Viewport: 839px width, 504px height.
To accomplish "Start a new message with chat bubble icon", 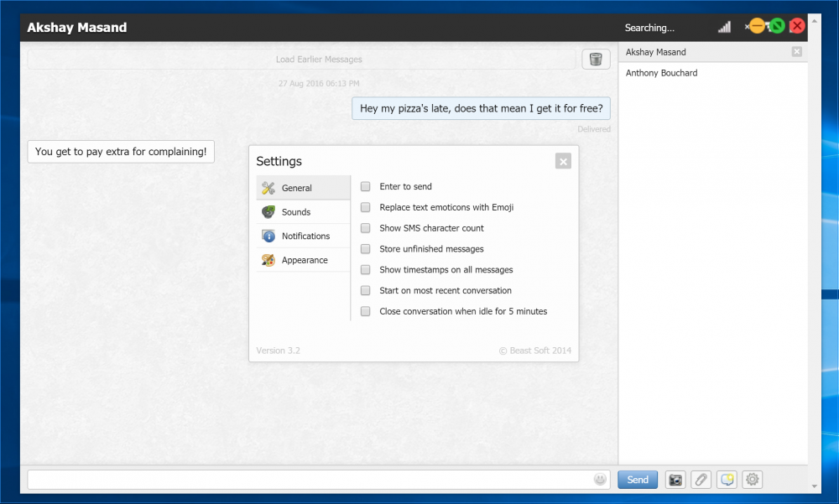I will click(727, 480).
